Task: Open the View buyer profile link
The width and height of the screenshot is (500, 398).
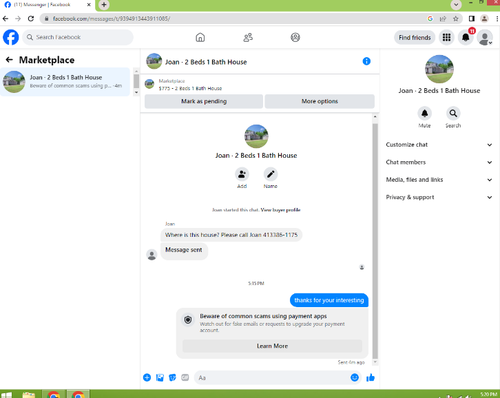Action: 280,210
